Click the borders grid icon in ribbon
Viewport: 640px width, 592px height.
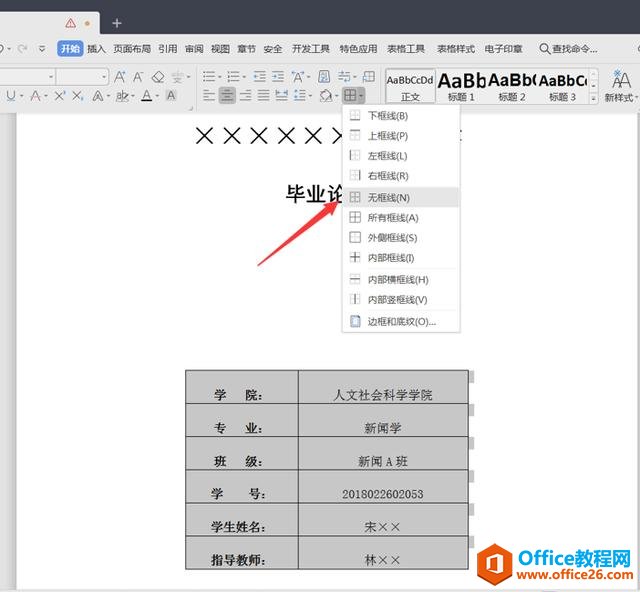tap(350, 96)
